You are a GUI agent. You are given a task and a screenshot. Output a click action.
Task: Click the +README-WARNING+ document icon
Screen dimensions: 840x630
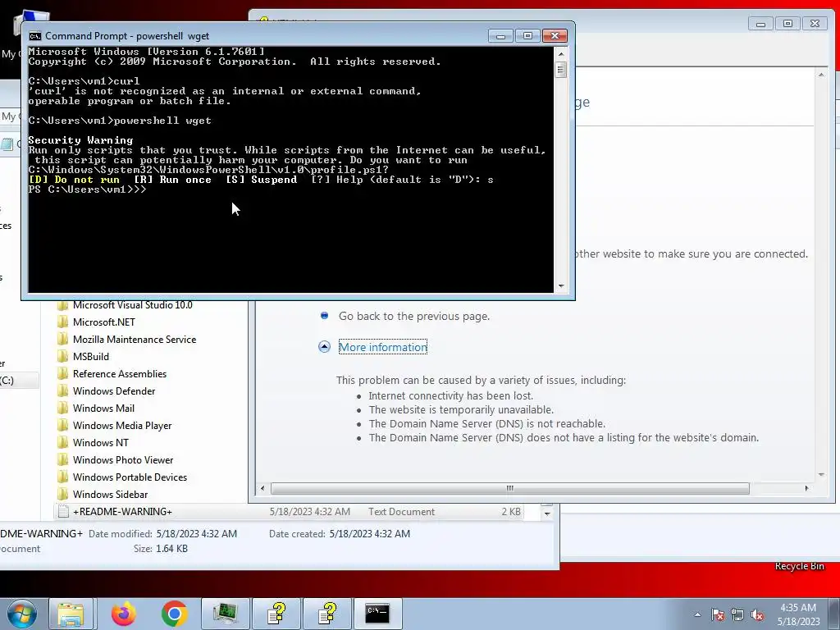63,512
